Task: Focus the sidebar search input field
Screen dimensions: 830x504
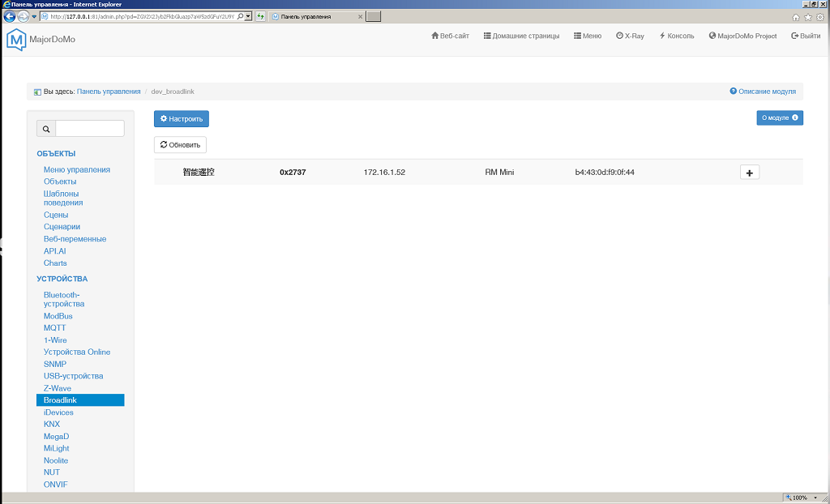Action: pyautogui.click(x=90, y=129)
